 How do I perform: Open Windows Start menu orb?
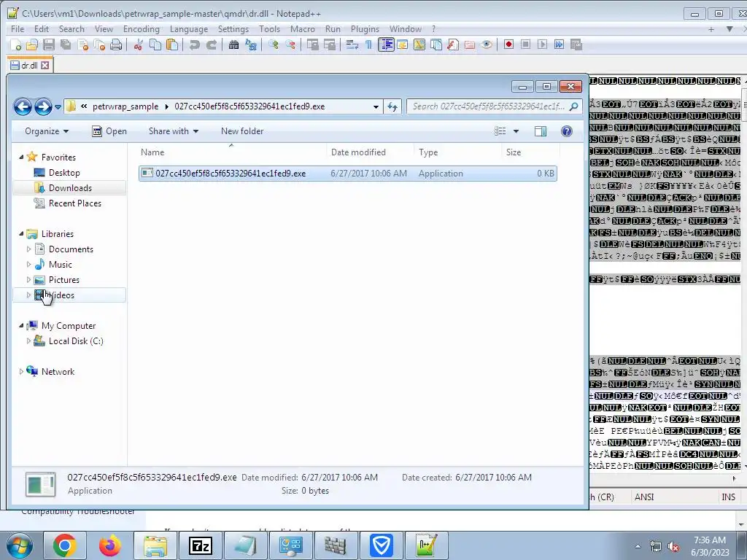click(19, 545)
